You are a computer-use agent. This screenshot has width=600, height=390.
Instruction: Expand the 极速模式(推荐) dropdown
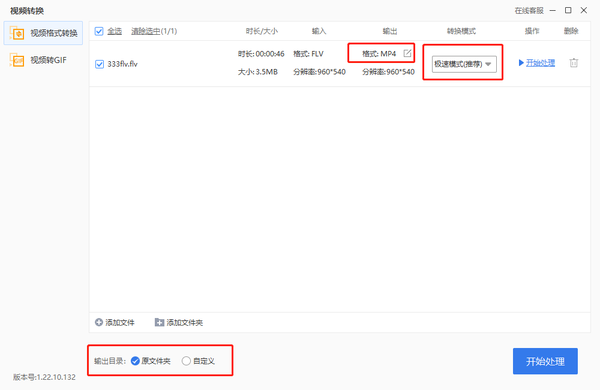[x=464, y=64]
